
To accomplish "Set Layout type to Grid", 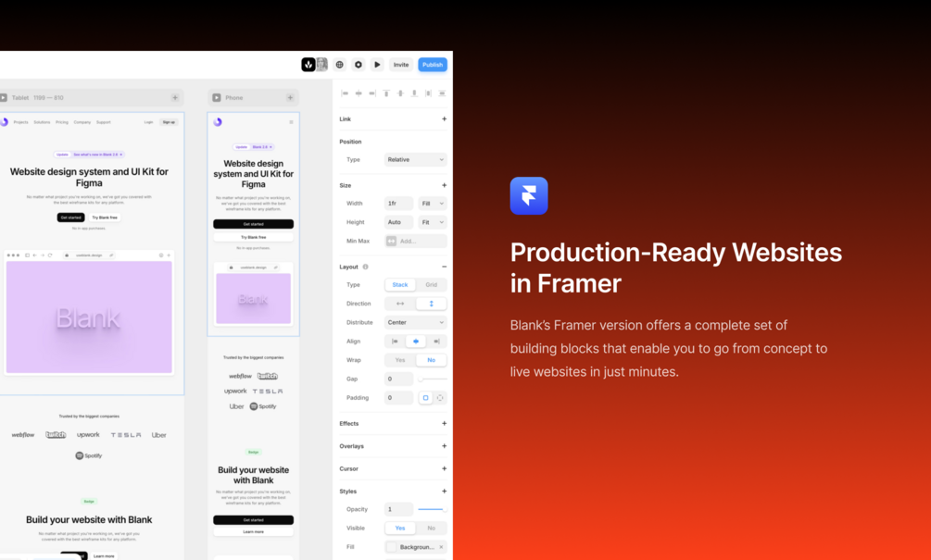I will (431, 285).
